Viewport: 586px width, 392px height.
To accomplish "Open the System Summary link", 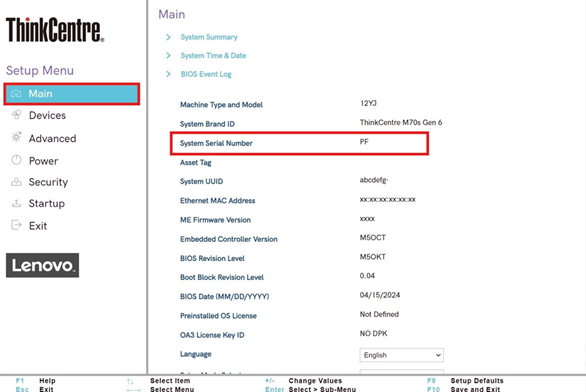I will click(x=209, y=37).
